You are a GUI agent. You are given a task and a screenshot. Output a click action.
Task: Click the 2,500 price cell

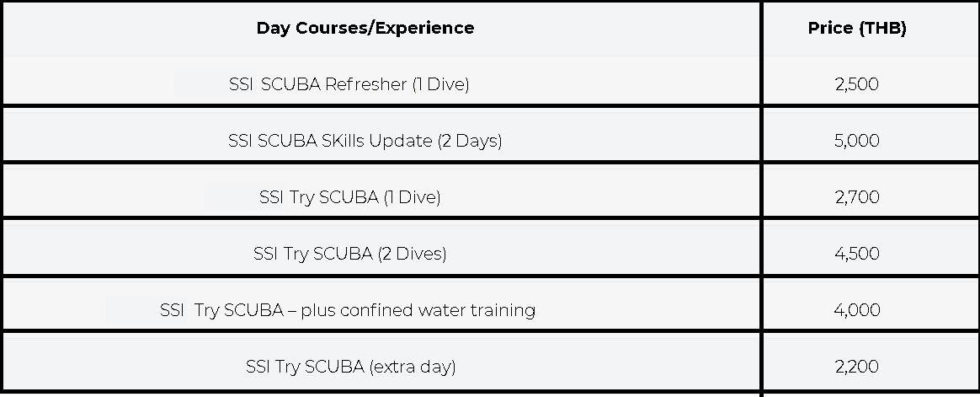856,84
